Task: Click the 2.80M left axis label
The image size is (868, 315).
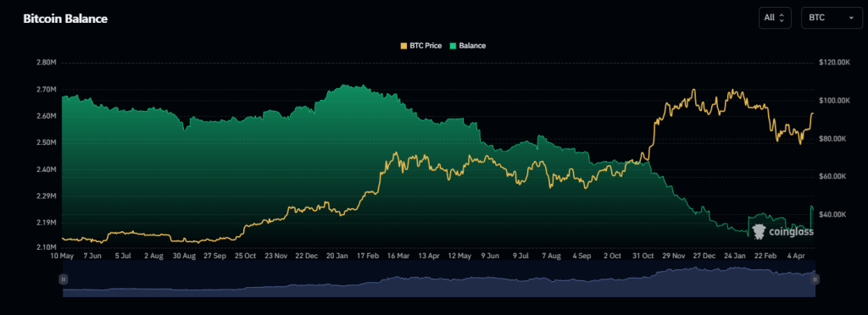Action: (x=46, y=63)
